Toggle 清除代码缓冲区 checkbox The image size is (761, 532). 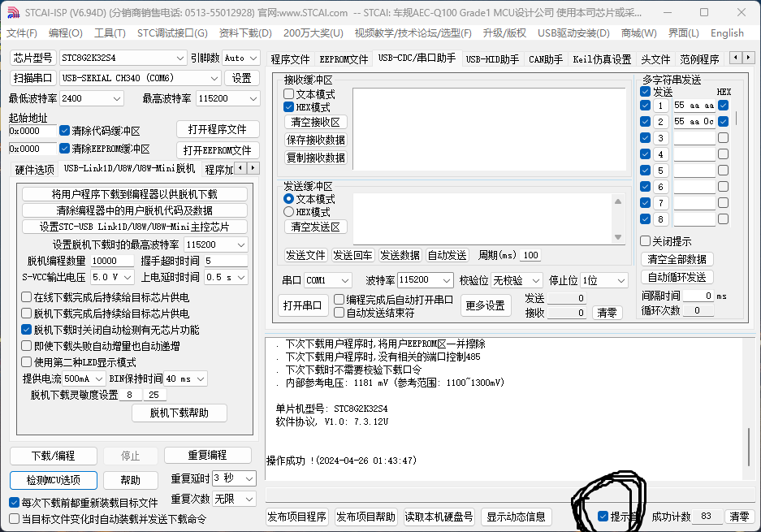click(64, 131)
